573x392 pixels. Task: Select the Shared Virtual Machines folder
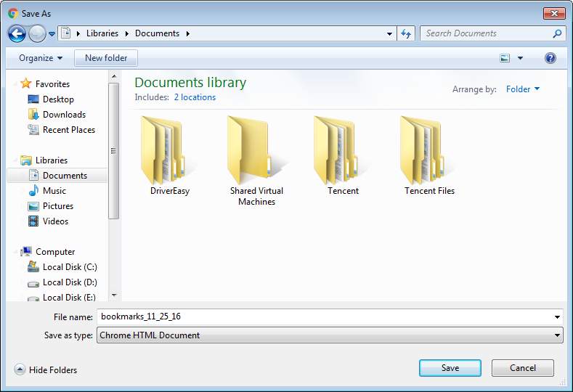point(256,161)
